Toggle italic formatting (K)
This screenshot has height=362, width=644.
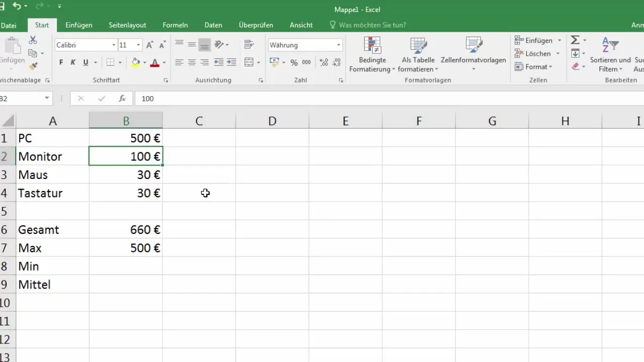click(x=73, y=62)
